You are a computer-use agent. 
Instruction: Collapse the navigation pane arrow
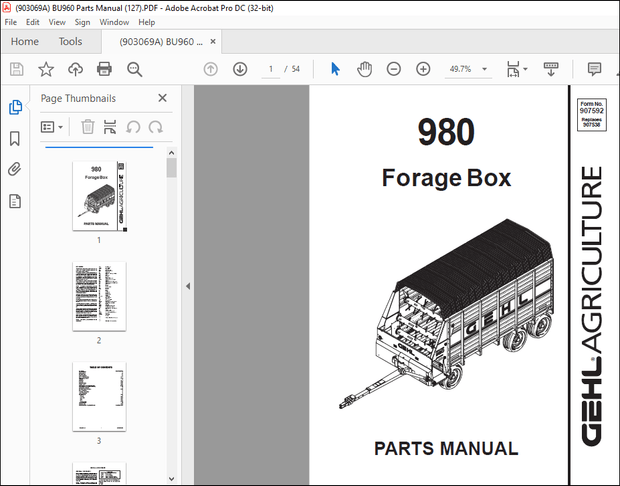pos(188,286)
